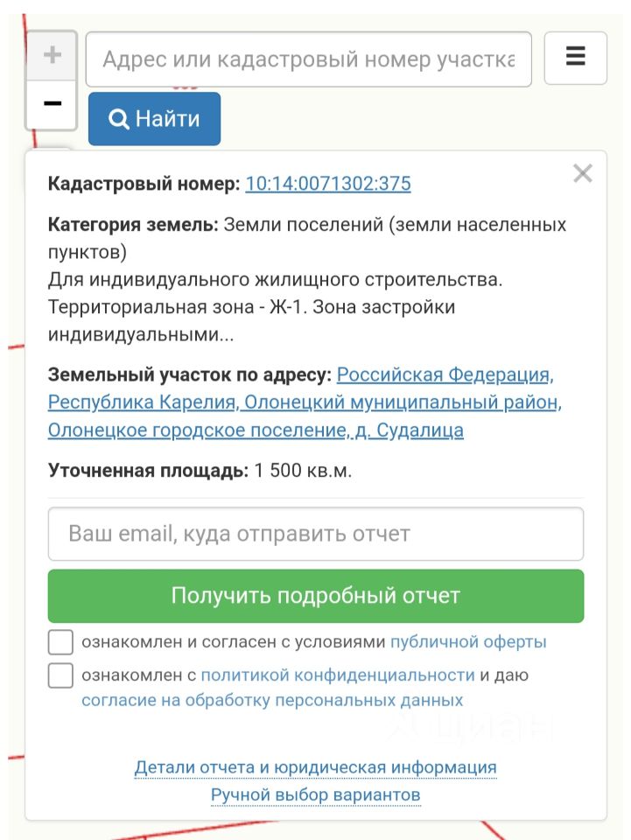
Task: Click the Найти search button
Action: [154, 118]
